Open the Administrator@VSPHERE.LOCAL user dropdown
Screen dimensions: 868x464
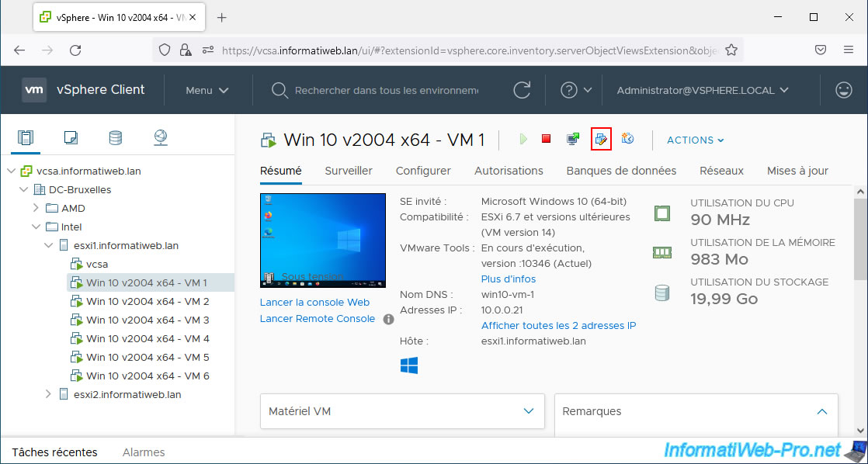tap(703, 90)
